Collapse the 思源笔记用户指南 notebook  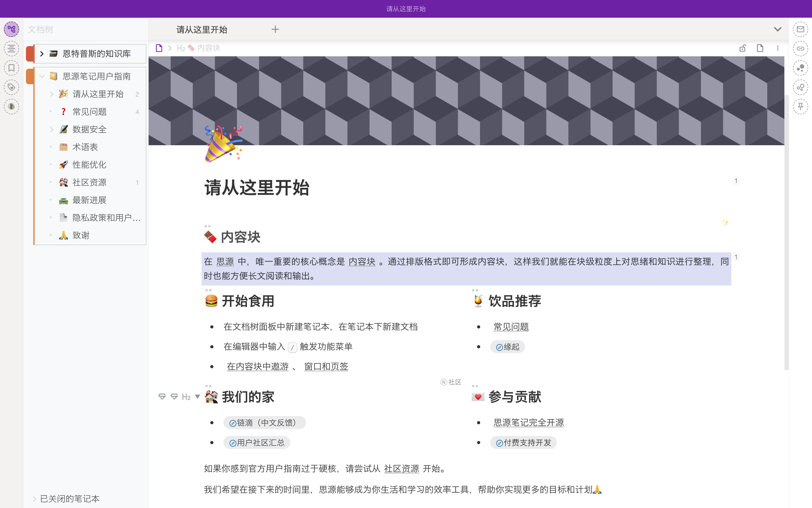[42, 76]
